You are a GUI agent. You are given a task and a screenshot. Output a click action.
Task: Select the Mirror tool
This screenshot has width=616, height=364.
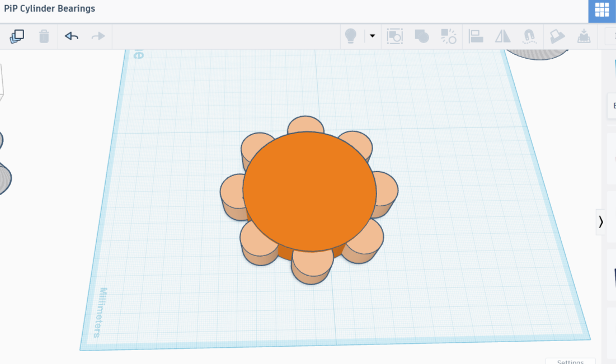[502, 36]
